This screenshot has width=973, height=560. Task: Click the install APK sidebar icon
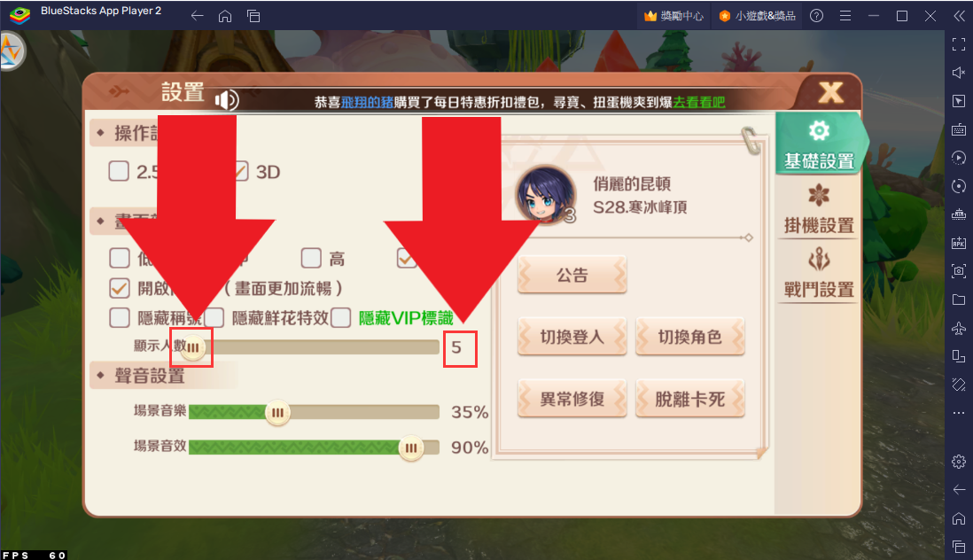tap(959, 243)
